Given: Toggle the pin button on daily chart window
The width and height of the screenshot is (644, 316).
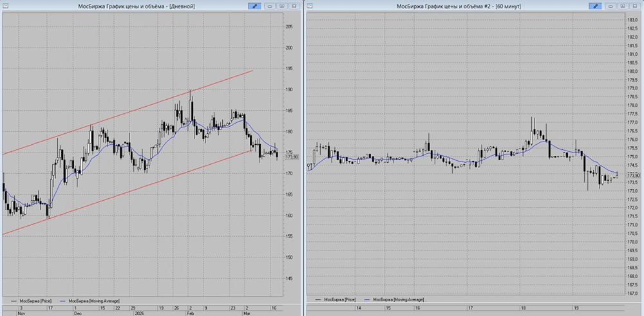Looking at the screenshot, I should click(254, 6).
